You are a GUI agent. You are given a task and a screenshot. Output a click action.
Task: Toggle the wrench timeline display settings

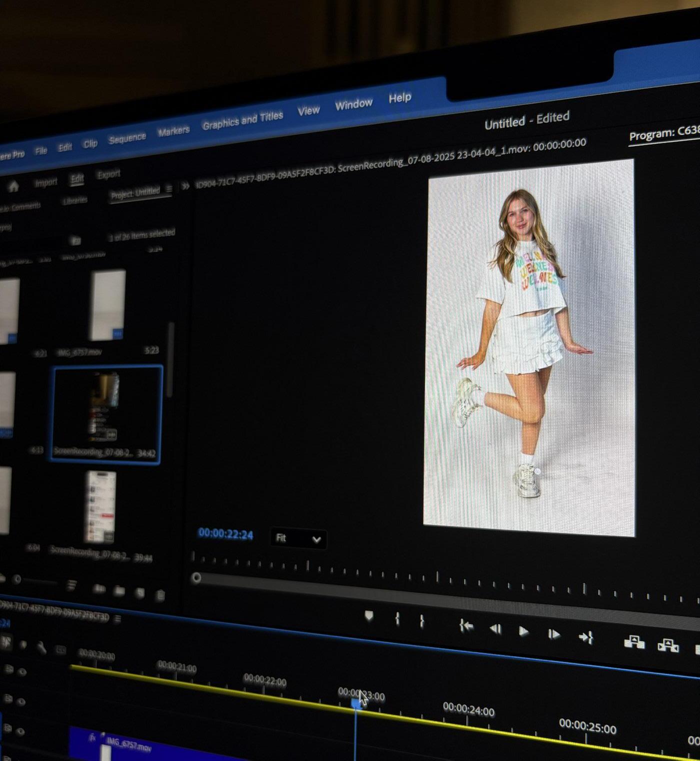point(41,647)
